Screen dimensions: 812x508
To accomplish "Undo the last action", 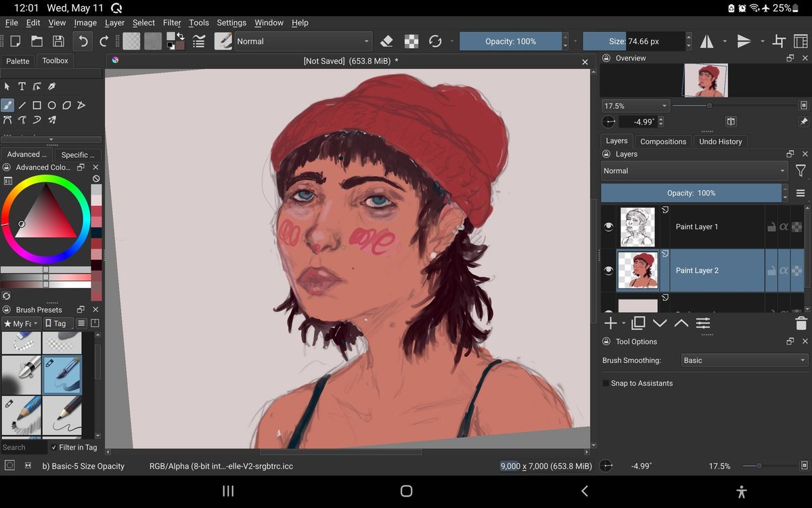I will [83, 41].
